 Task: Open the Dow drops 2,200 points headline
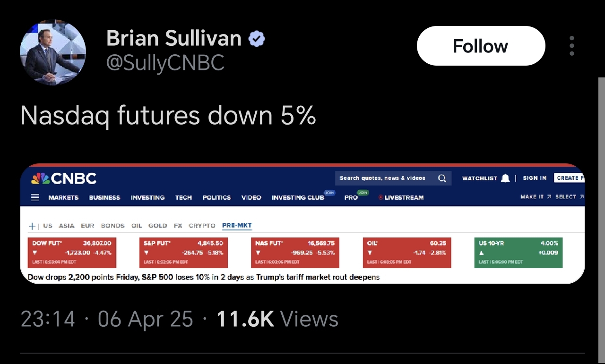[204, 277]
